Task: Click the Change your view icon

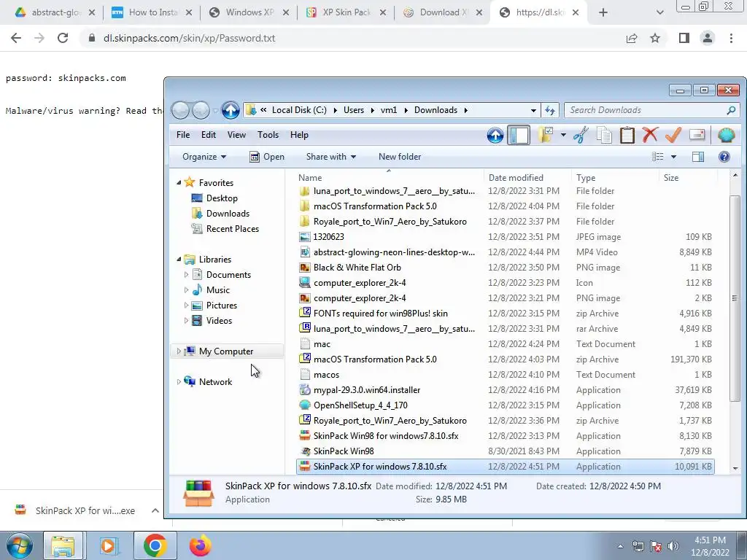Action: pos(658,157)
